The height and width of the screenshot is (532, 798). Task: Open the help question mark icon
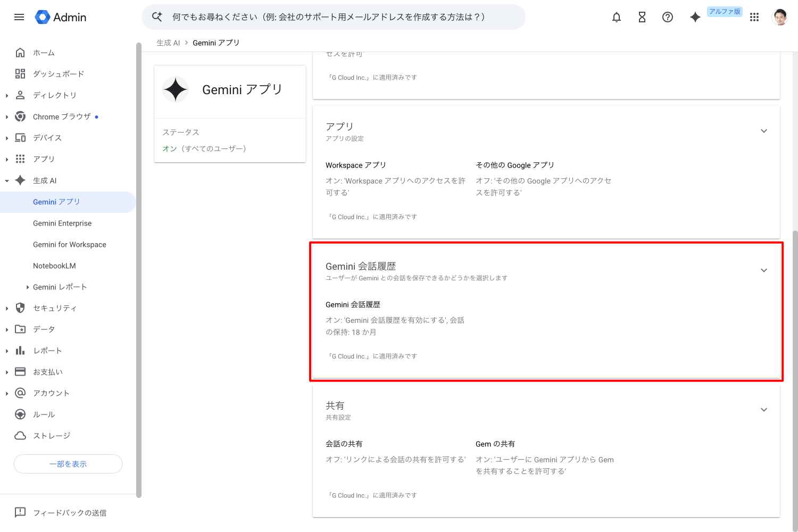click(x=668, y=17)
